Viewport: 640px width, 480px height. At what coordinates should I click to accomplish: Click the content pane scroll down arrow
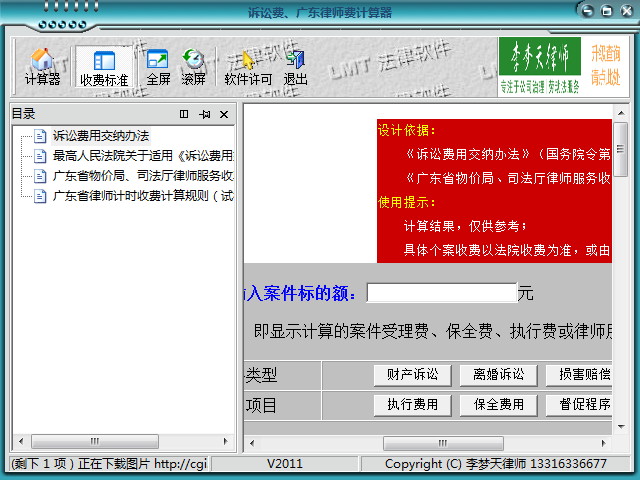coord(621,427)
